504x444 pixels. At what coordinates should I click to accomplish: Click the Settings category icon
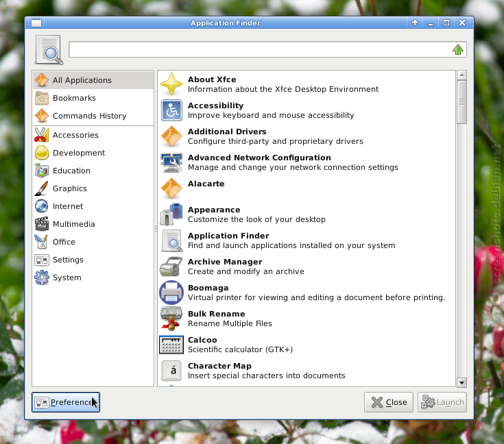[x=42, y=260]
